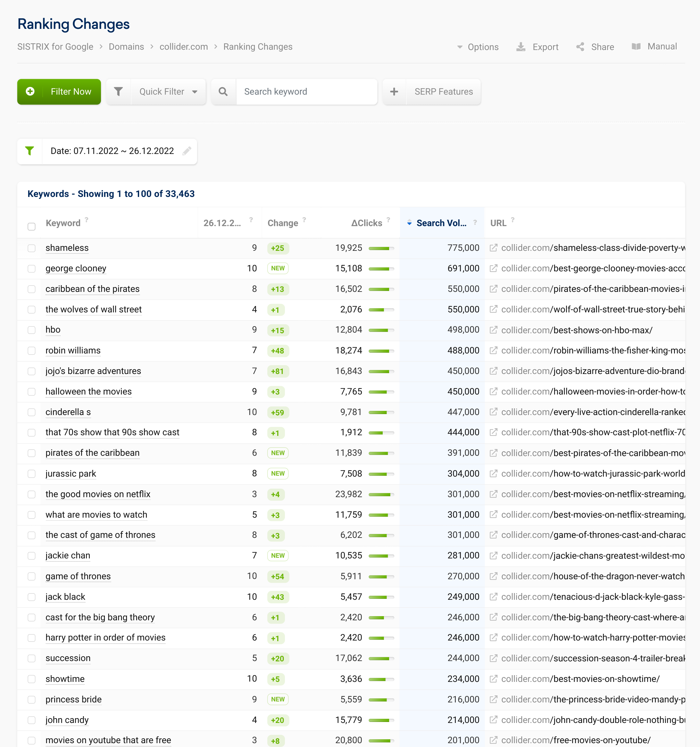Check the box for jackie chan row
Image resolution: width=700 pixels, height=747 pixels.
point(31,556)
